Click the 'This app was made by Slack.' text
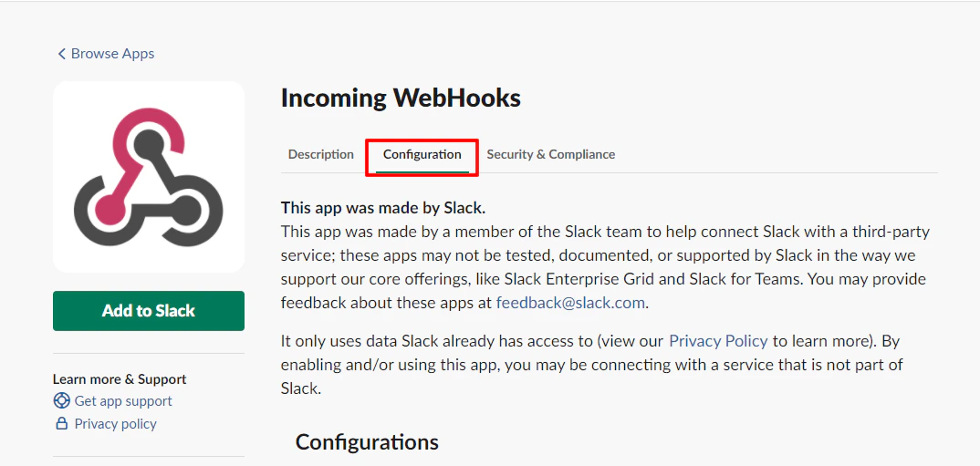This screenshot has width=980, height=466. (383, 207)
